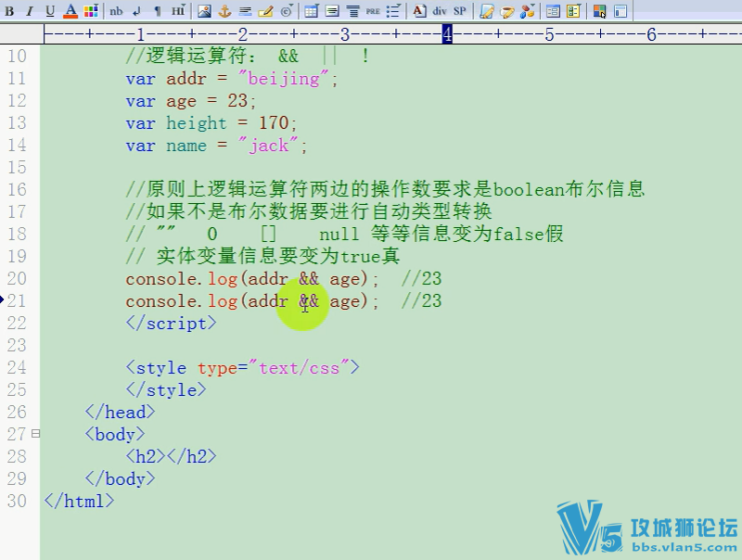742x560 pixels.
Task: Insert an anchor link icon
Action: (224, 11)
